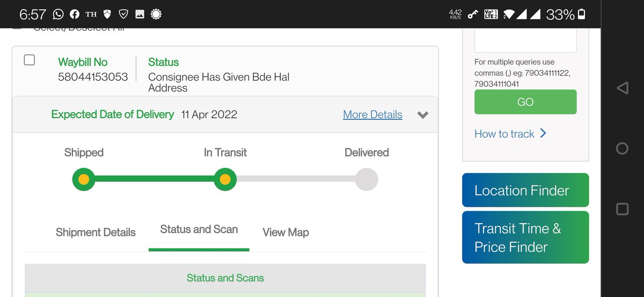
Task: Open the How to track arrow
Action: (543, 133)
